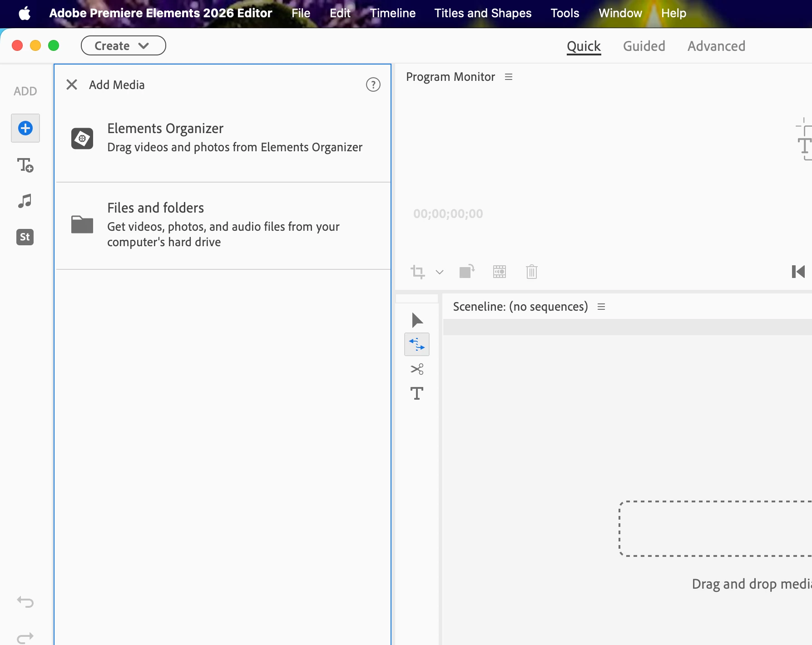Open Sceneline panel menu
Screen dimensions: 812x645
(x=601, y=307)
